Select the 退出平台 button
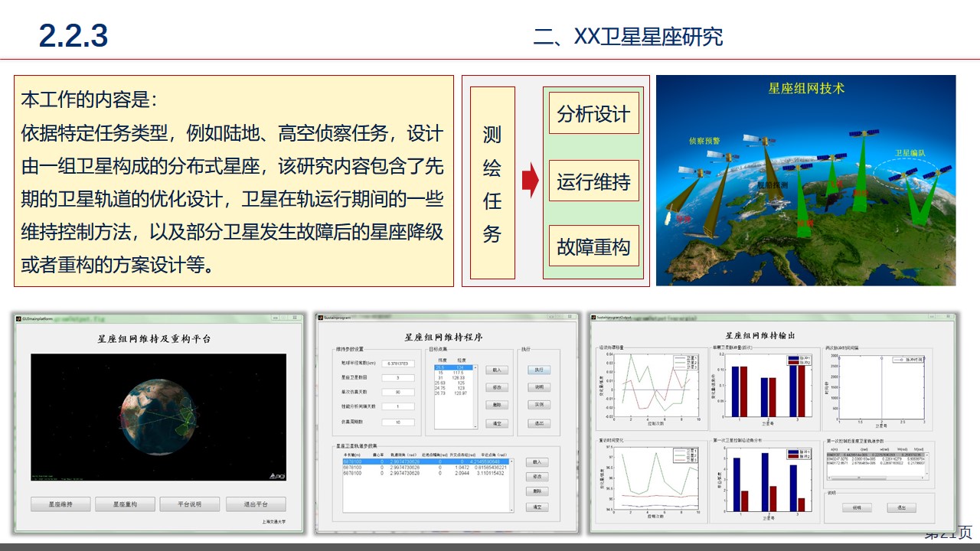 pos(256,504)
